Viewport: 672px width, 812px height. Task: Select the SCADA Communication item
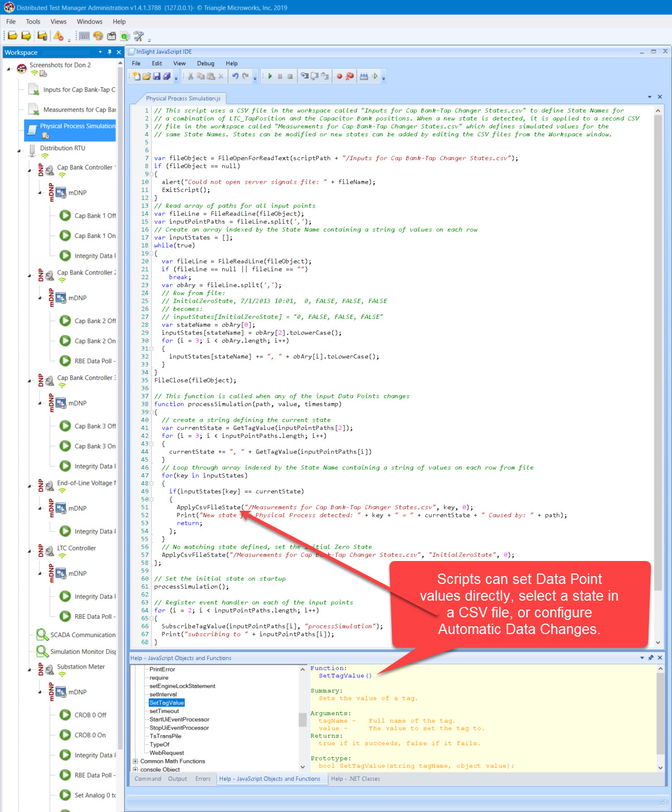pos(82,635)
